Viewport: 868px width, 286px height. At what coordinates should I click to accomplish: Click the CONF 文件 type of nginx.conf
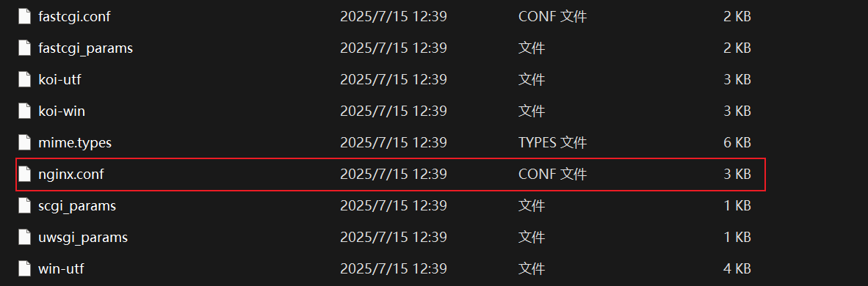tap(552, 175)
